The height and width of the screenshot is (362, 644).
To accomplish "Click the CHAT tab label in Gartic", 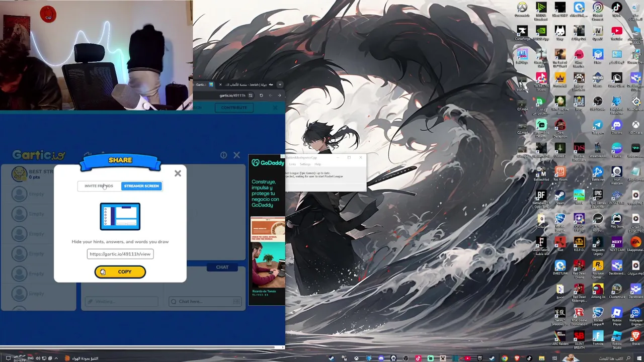I will pos(222,267).
